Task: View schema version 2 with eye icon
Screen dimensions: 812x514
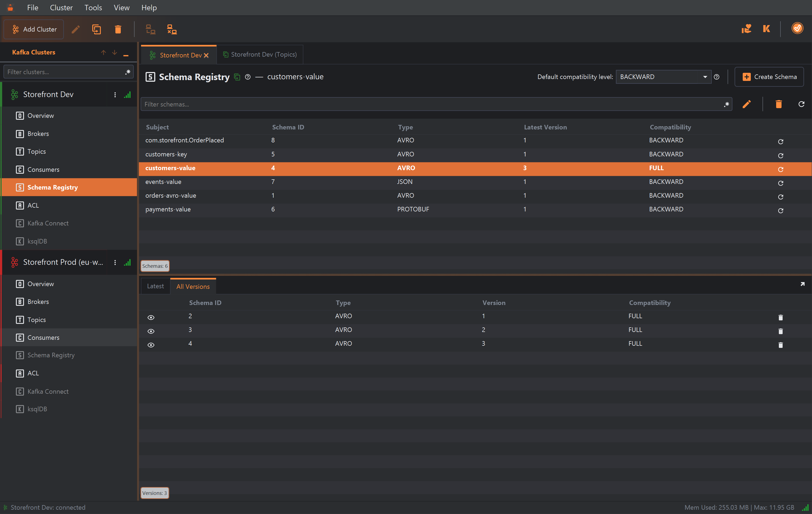Action: [x=151, y=331]
